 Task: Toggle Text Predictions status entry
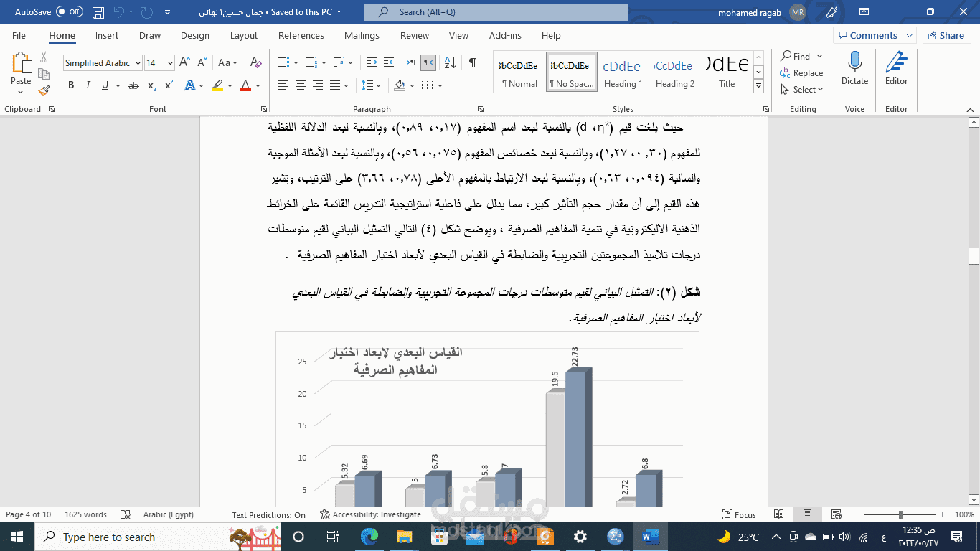coord(269,514)
